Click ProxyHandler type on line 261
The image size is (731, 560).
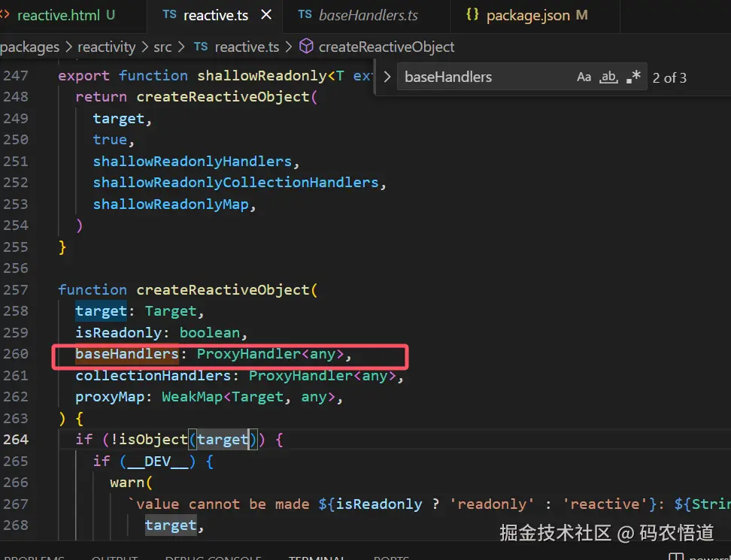click(300, 376)
